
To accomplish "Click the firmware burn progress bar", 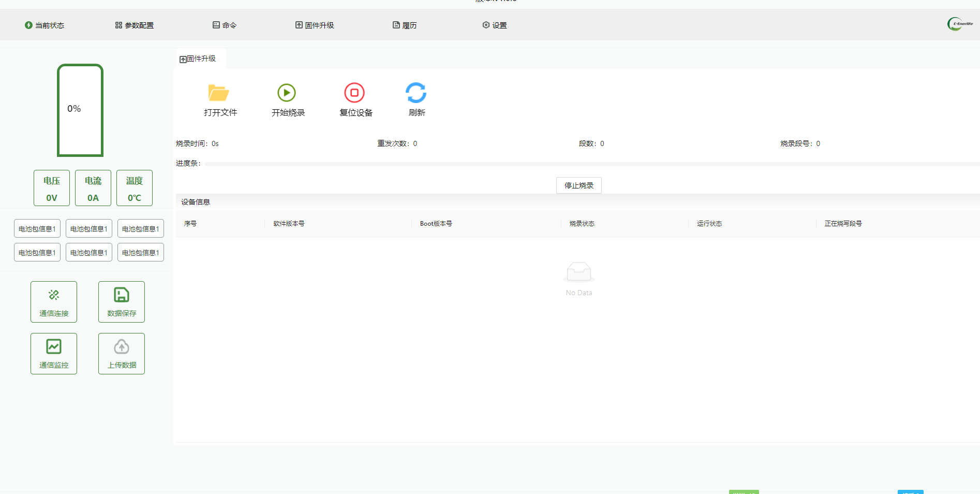I will click(592, 164).
